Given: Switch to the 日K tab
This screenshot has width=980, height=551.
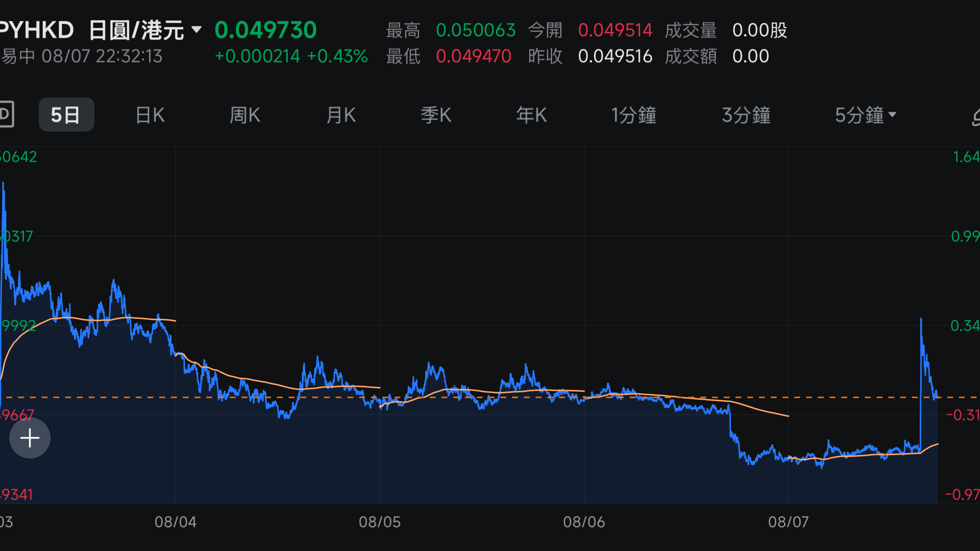Looking at the screenshot, I should (150, 115).
